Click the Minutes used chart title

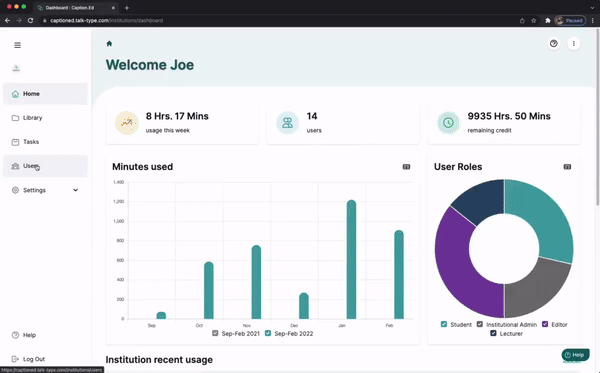[142, 167]
